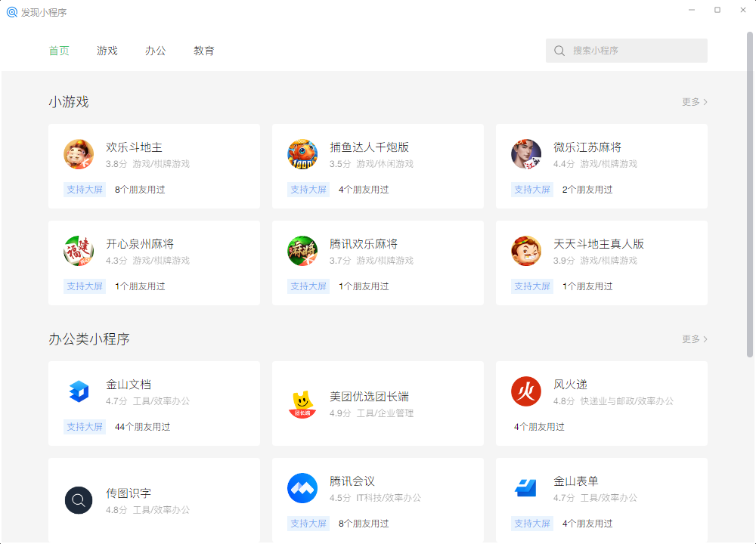This screenshot has height=544, width=756.
Task: Click the 微乐江苏麻将 app icon
Action: [x=526, y=154]
